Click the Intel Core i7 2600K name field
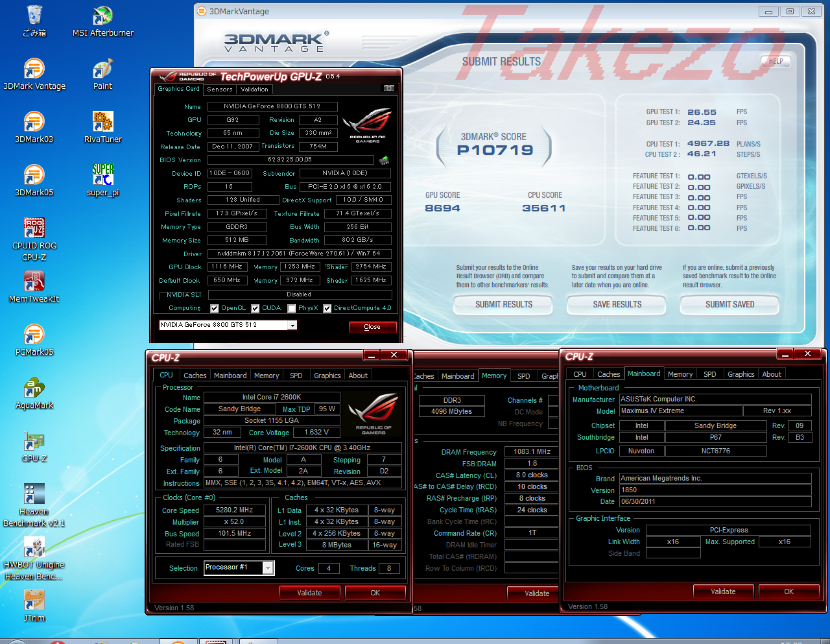This screenshot has height=644, width=830. [272, 398]
